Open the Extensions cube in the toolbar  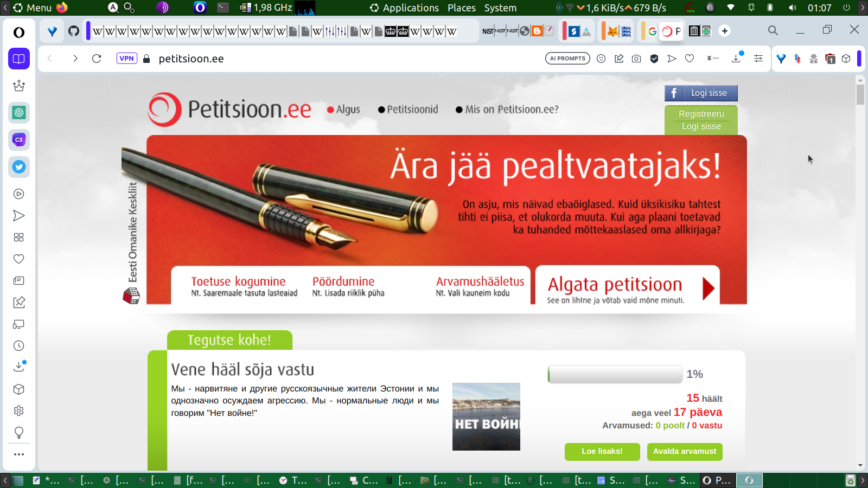coord(846,59)
